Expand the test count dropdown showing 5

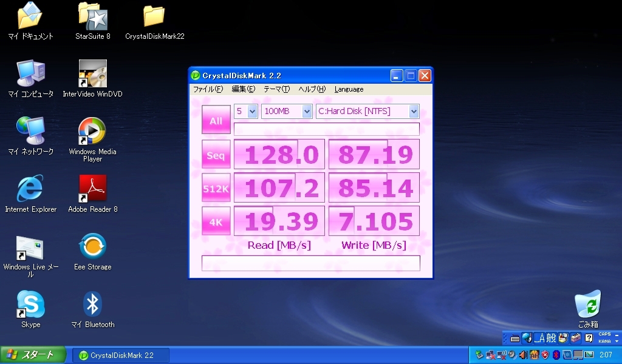[x=246, y=111]
